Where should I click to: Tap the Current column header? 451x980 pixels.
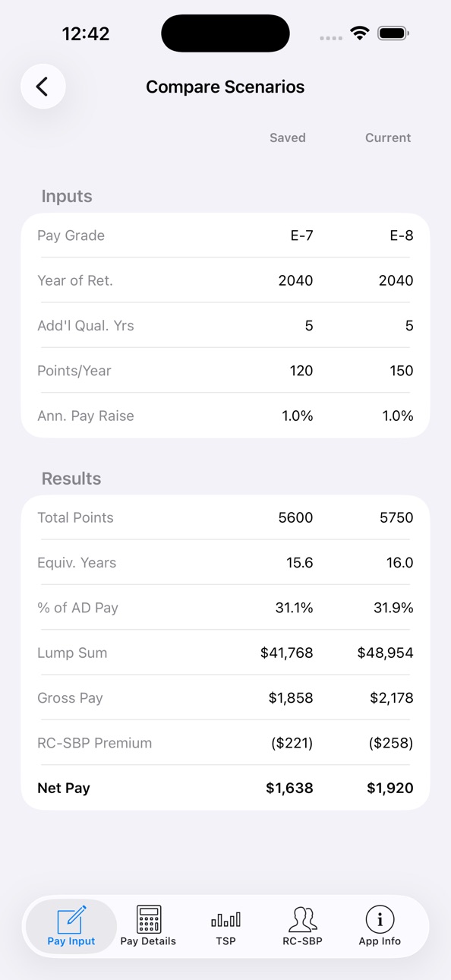(388, 138)
